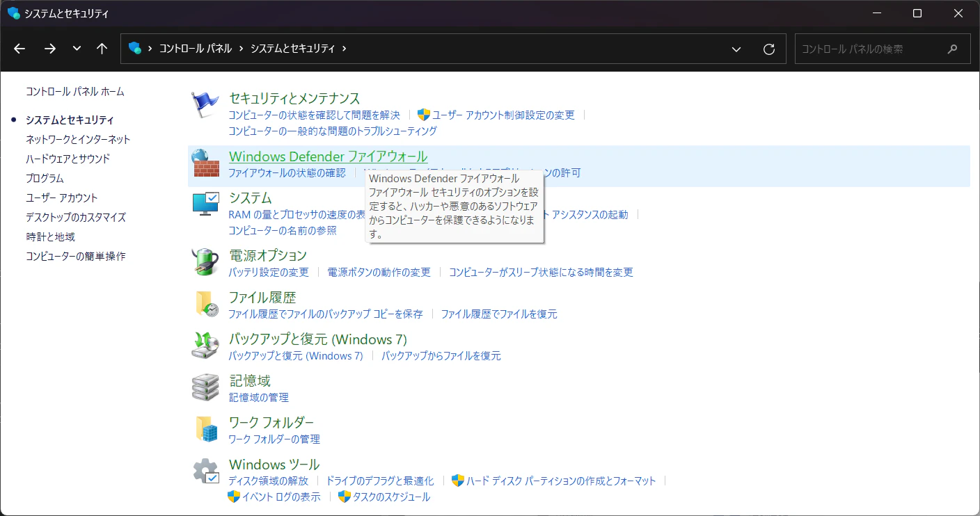Viewport: 980px width, 516px height.
Task: Click コンピューターの名前の参照 link
Action: coord(283,230)
